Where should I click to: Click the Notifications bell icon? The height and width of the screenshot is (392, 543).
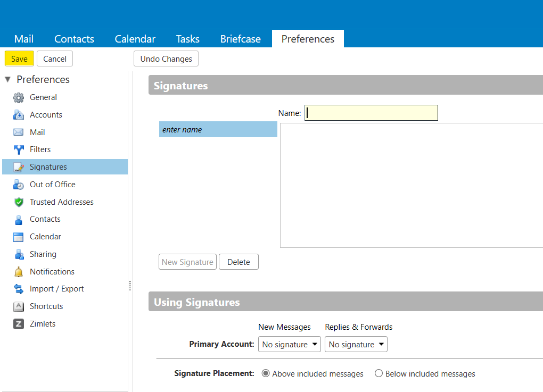pyautogui.click(x=19, y=272)
